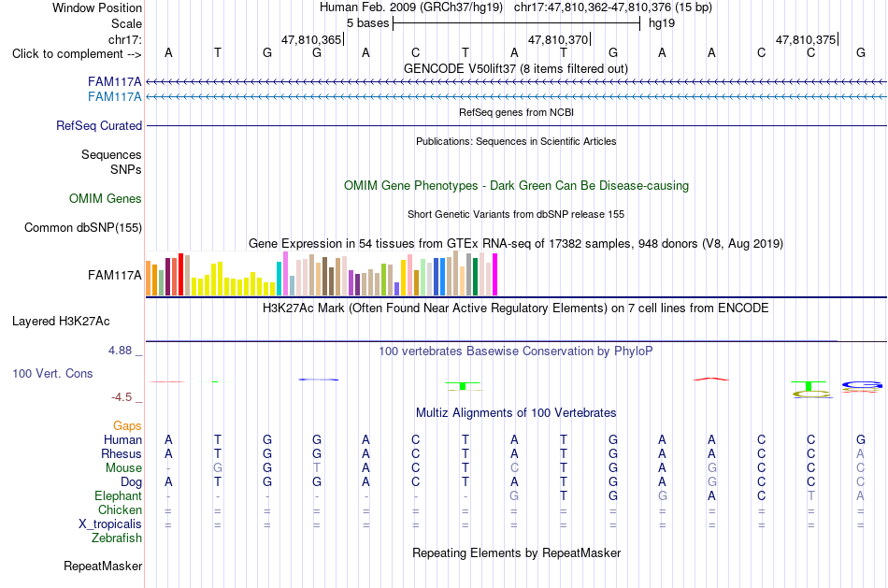The image size is (888, 588).
Task: Click the orange Gaps label
Action: tap(127, 426)
